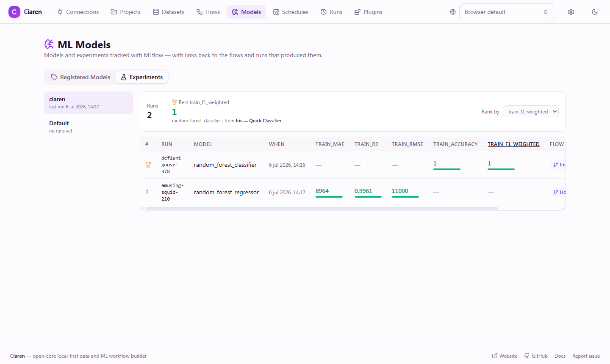Open Rank by train_f1_weighted dropdown
The width and height of the screenshot is (610, 364).
click(x=531, y=111)
